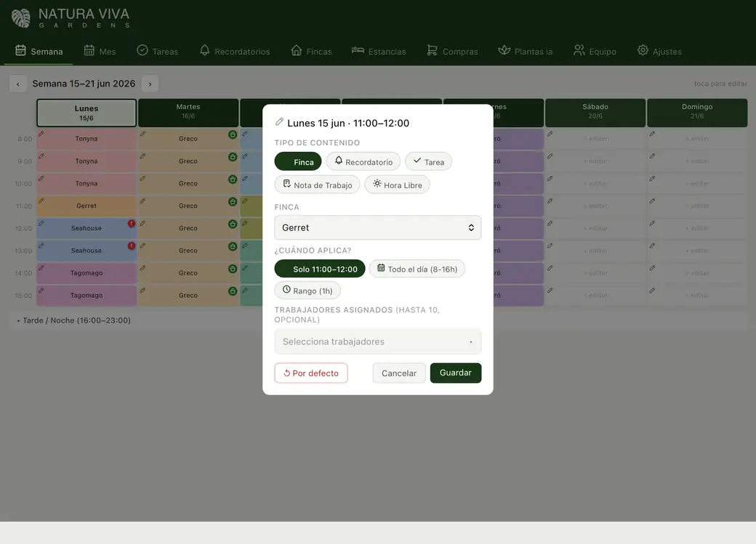The width and height of the screenshot is (756, 544).
Task: Switch to the Fincas tab
Action: 311,51
